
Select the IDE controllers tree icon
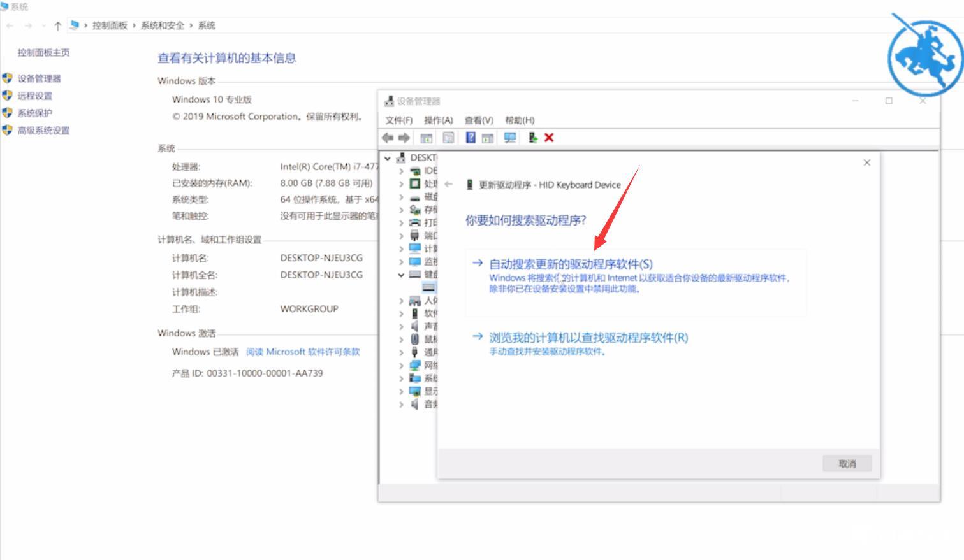click(415, 171)
